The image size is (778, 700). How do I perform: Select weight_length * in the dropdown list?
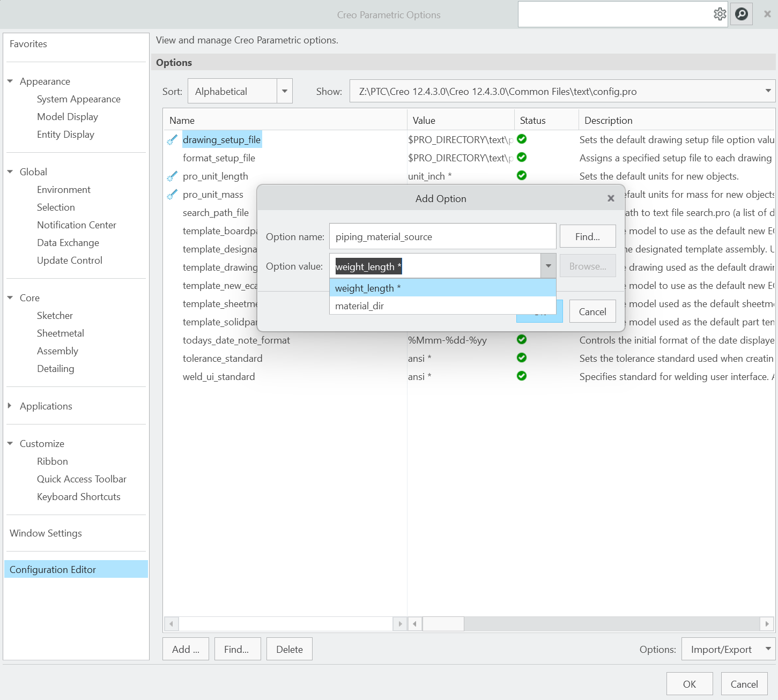pos(443,288)
